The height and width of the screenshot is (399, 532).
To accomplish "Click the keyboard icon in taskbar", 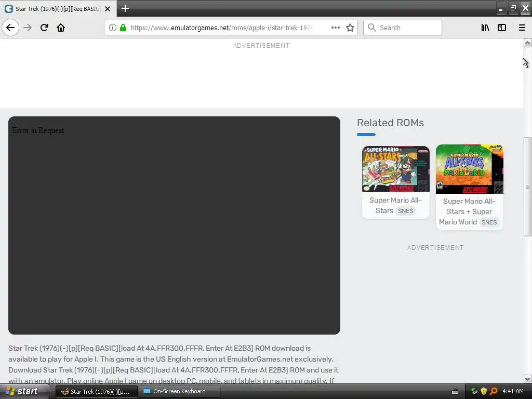I will (x=455, y=392).
